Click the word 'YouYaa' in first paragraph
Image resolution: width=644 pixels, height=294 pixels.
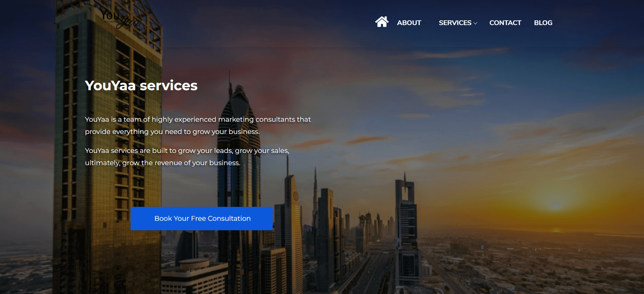(97, 119)
